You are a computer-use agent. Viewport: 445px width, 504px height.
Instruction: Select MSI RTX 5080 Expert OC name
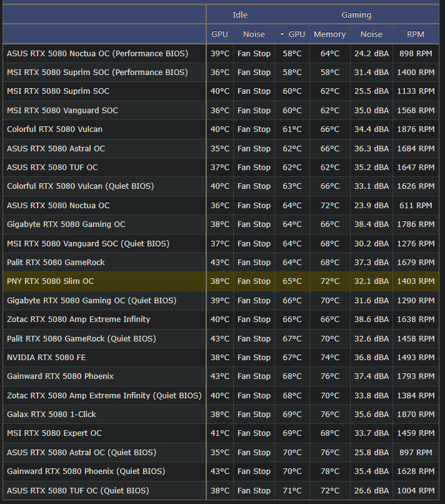54,433
